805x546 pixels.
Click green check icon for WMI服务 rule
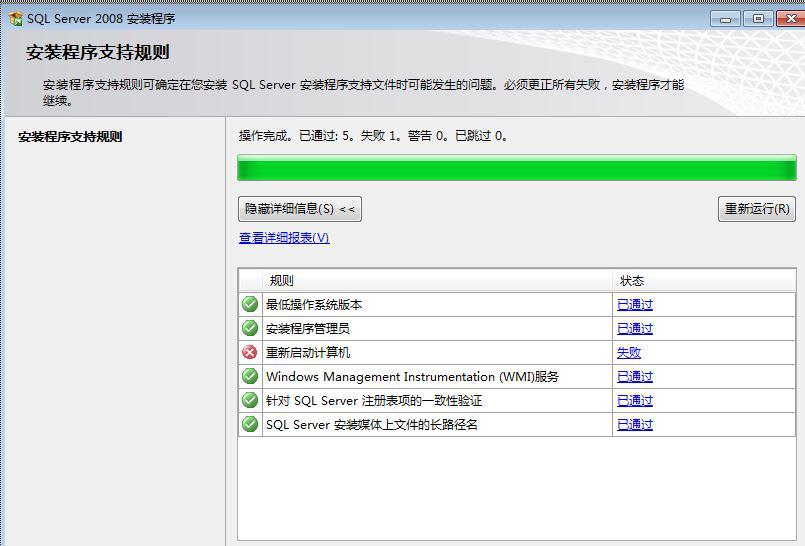250,376
